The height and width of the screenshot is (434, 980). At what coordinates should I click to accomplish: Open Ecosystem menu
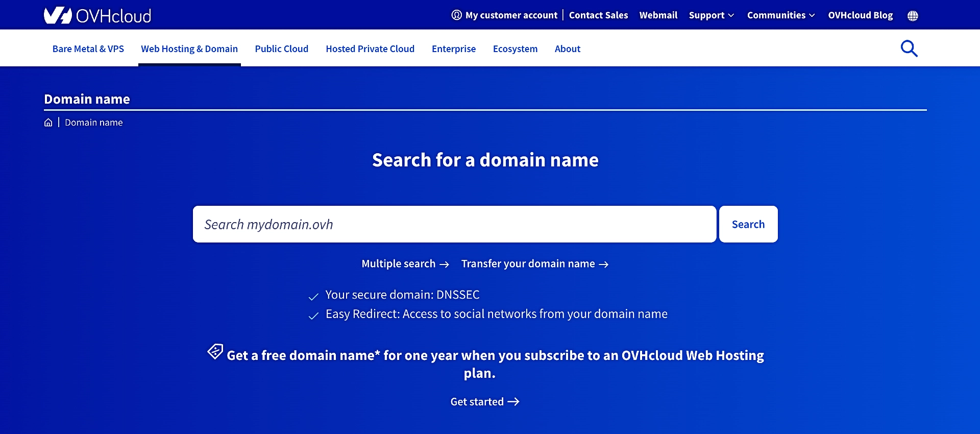coord(515,49)
